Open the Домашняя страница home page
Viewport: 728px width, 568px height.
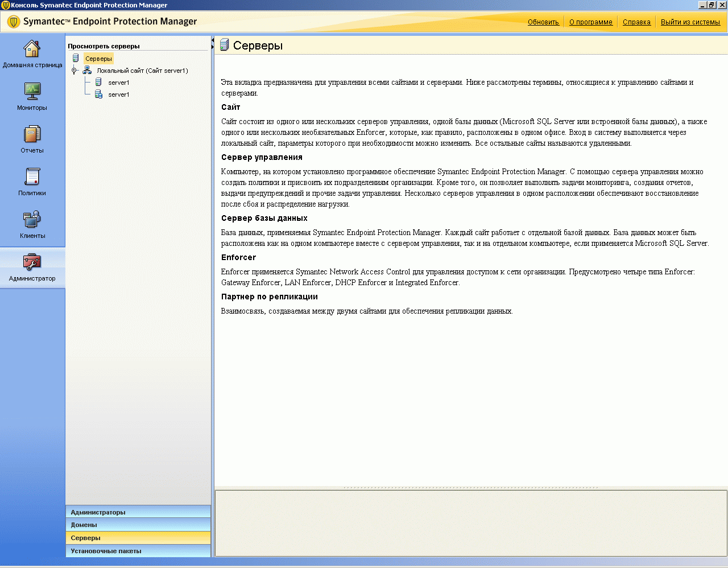click(32, 54)
